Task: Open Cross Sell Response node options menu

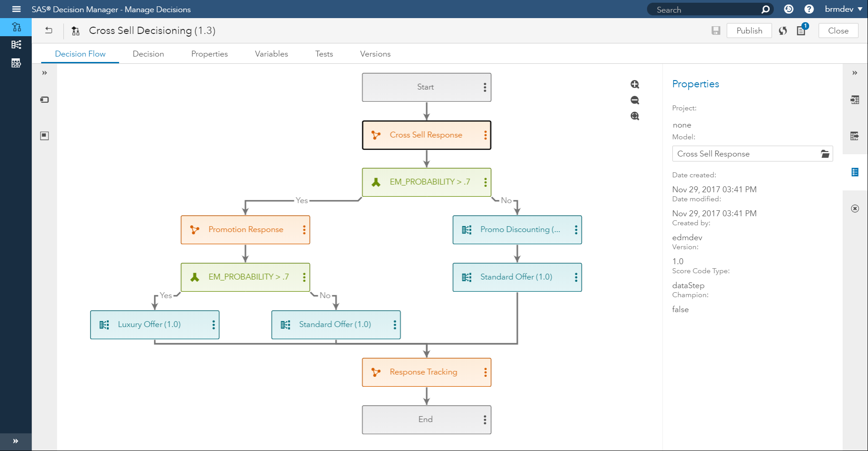Action: point(485,135)
